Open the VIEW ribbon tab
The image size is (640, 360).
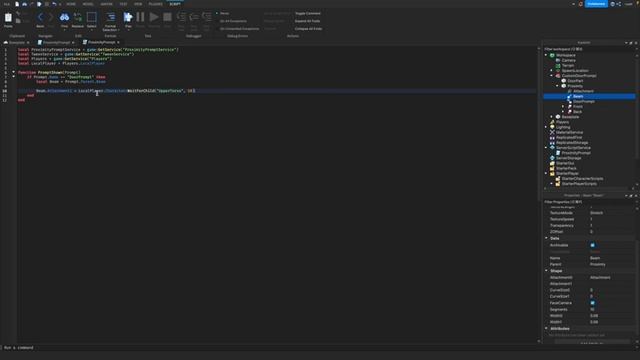pyautogui.click(x=138, y=4)
